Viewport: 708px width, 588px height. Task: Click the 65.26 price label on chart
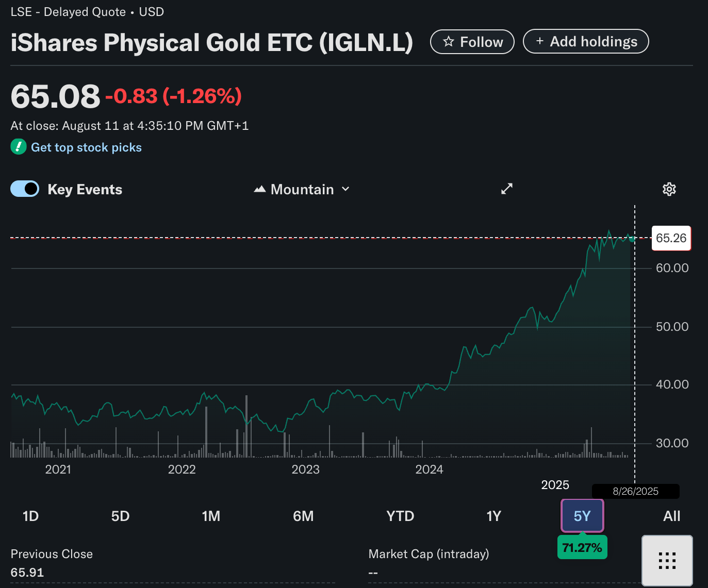[671, 238]
